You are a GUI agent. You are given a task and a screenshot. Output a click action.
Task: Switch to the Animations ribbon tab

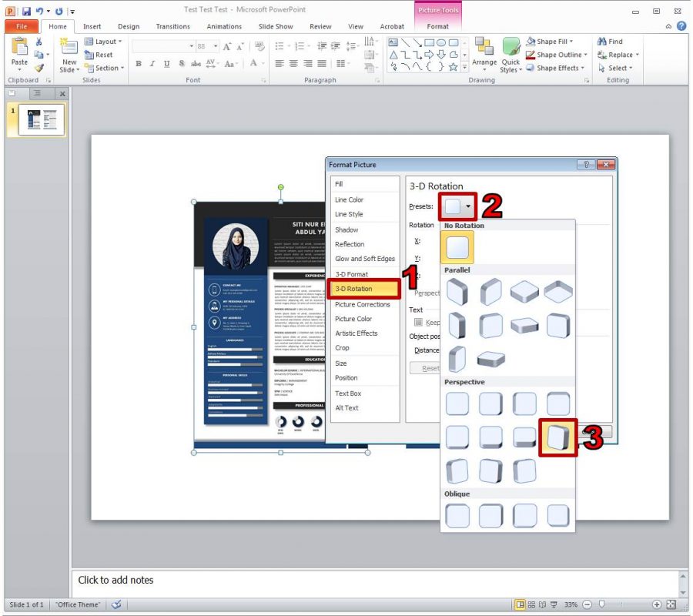225,26
